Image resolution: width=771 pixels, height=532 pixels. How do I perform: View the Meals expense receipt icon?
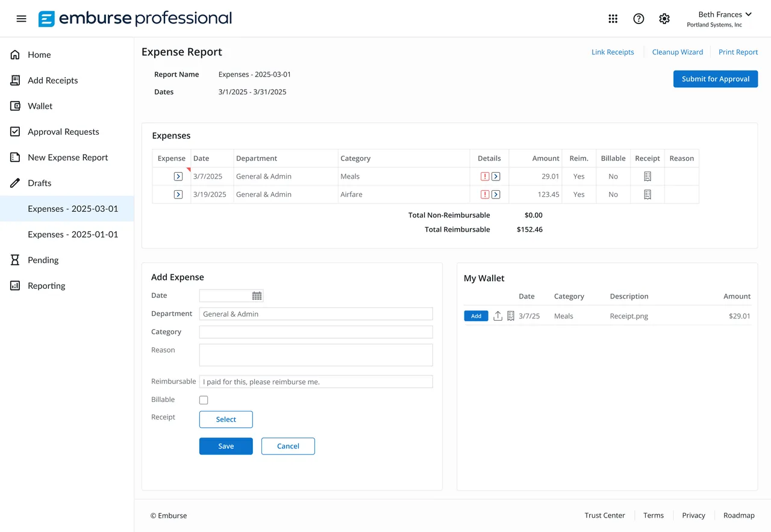point(648,176)
